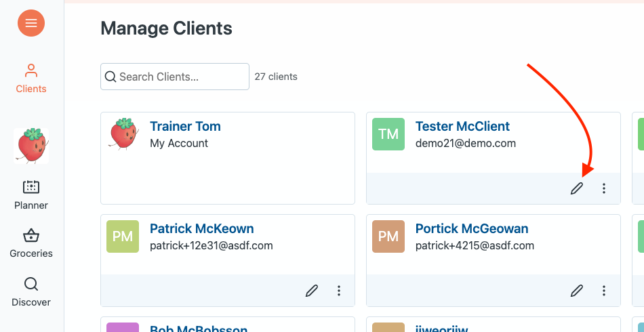Click the green TM avatar for Tester McClient
The height and width of the screenshot is (332, 644).
(388, 134)
